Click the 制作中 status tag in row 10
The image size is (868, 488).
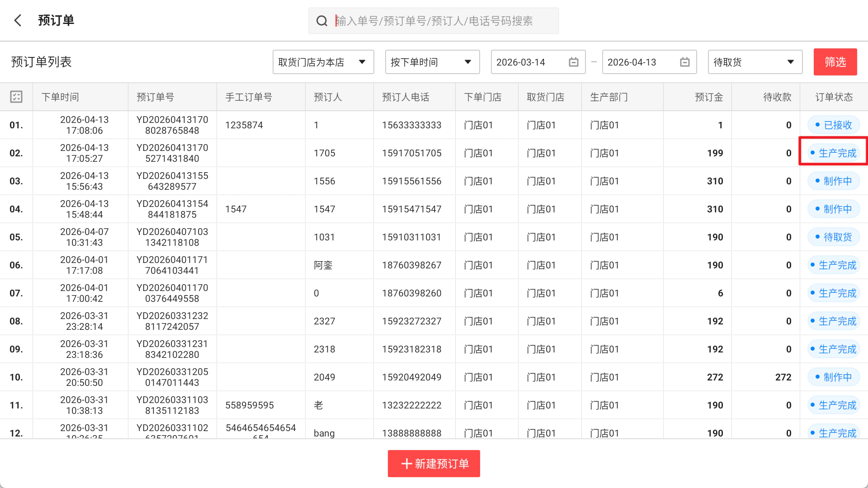coord(834,377)
